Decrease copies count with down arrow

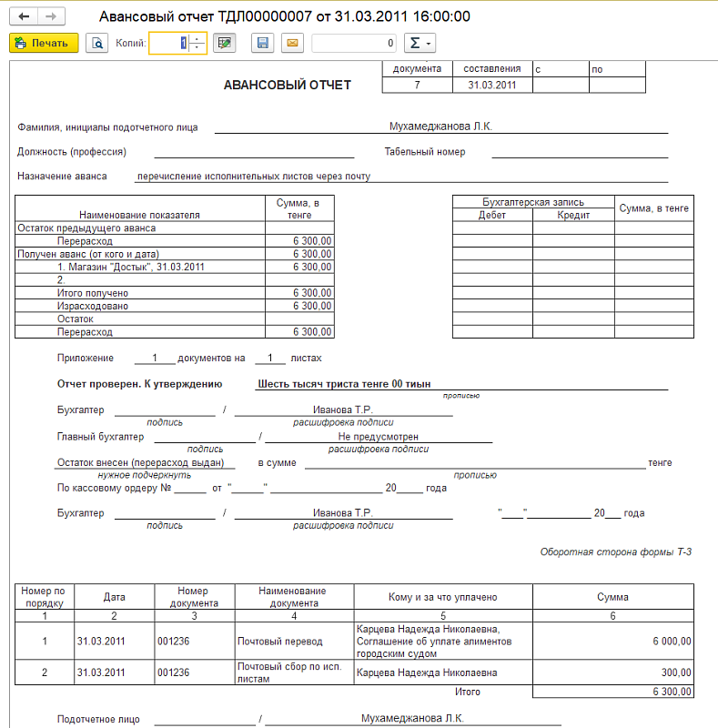[x=198, y=48]
